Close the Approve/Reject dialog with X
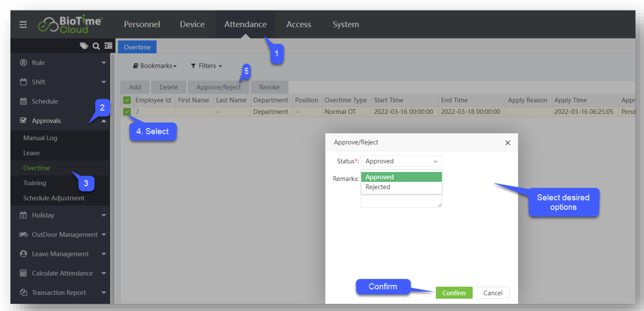This screenshot has height=311, width=644. tap(507, 143)
